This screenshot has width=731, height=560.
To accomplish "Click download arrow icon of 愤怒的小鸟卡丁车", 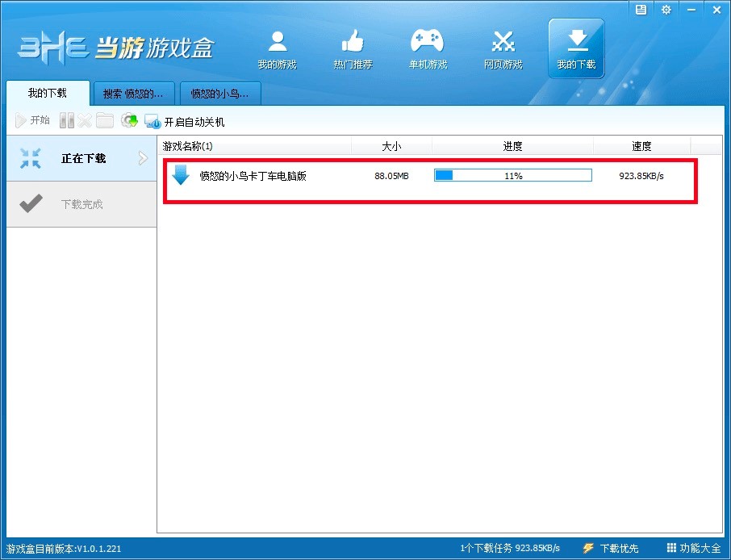I will (181, 175).
